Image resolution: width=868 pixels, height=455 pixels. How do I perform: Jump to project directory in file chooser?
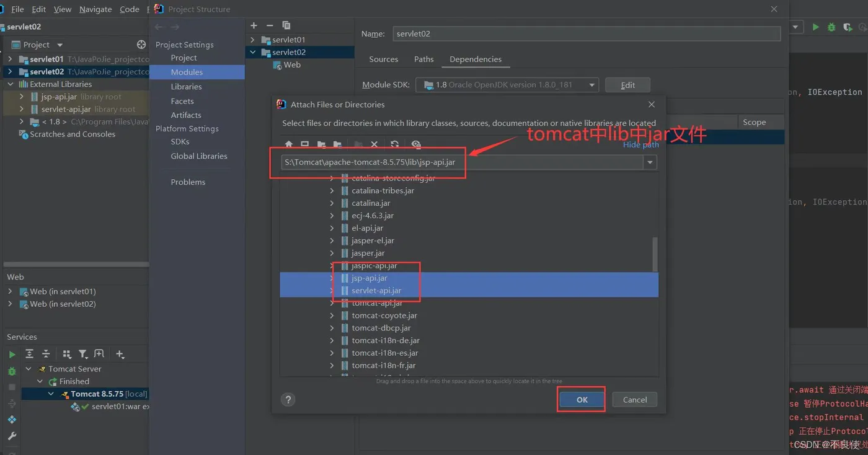[321, 144]
